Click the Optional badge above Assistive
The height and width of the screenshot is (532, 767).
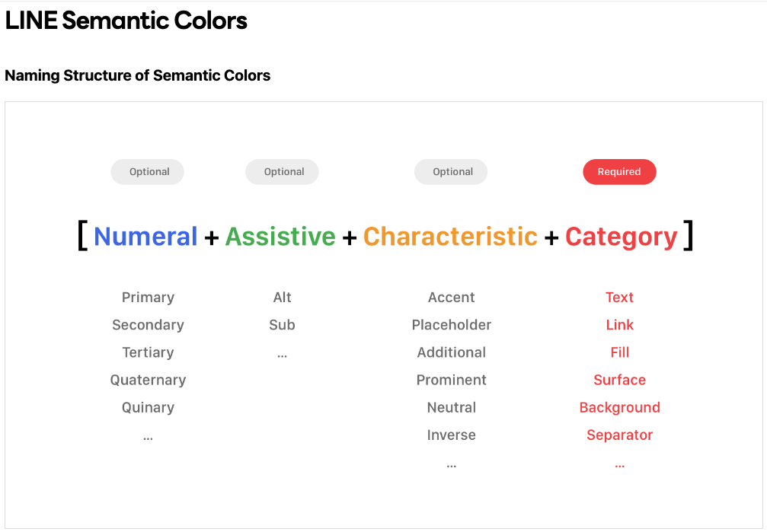(283, 172)
